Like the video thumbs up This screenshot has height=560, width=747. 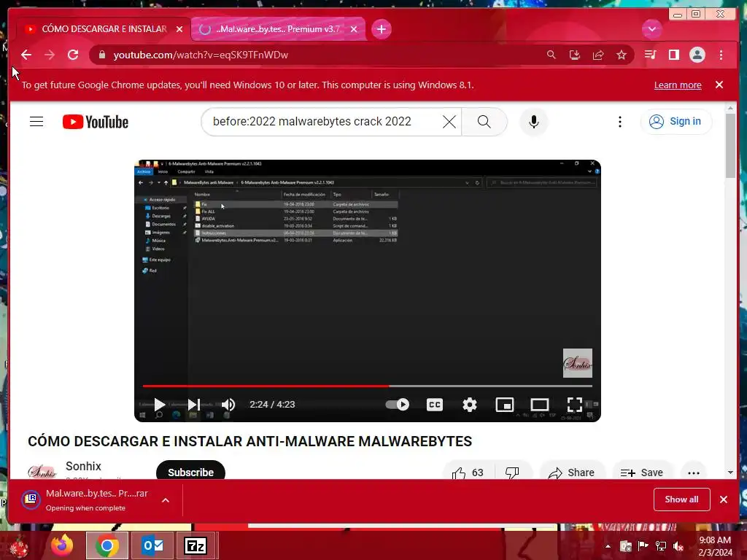[468, 472]
